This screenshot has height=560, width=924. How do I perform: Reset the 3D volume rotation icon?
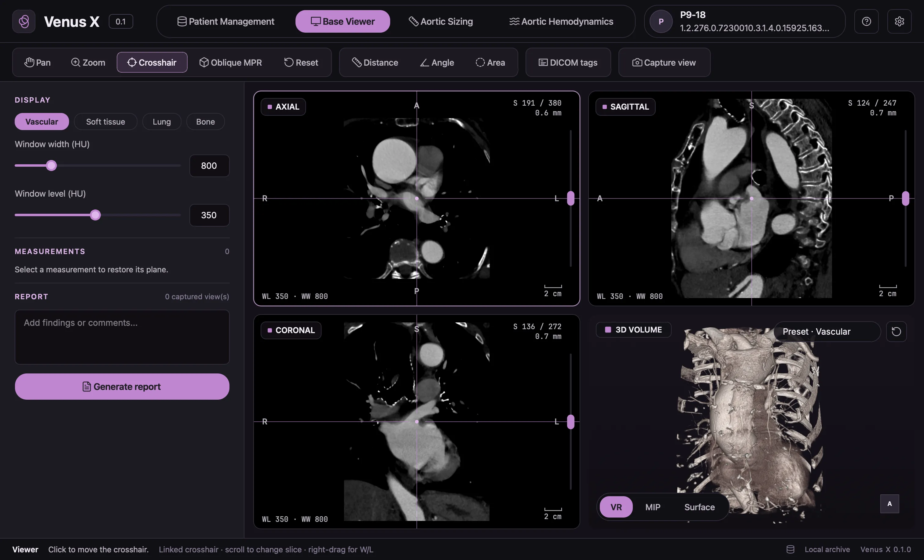(896, 331)
